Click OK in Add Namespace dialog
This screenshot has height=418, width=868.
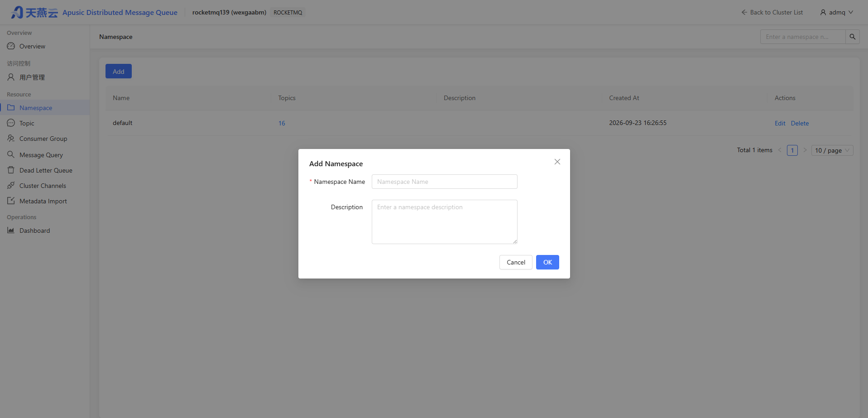[547, 262]
